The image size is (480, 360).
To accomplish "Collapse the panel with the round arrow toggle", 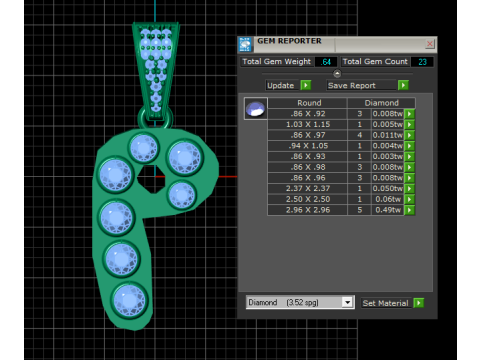I will pos(337,73).
